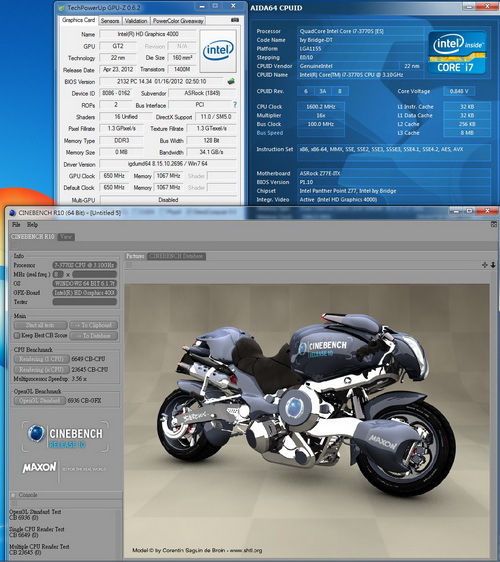Select the CINEBENCH R10 tab
The height and width of the screenshot is (562, 500).
pyautogui.click(x=33, y=237)
